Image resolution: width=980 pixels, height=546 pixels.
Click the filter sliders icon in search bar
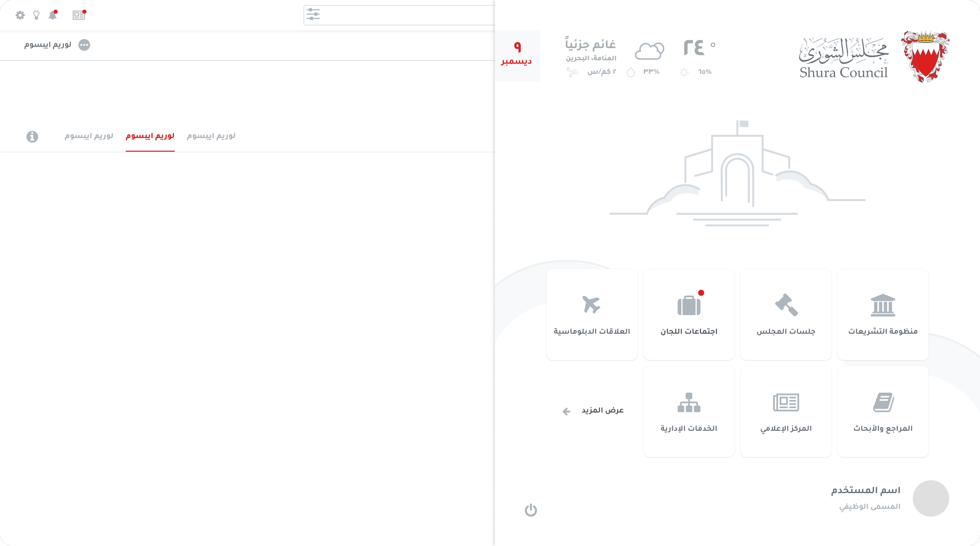[313, 15]
